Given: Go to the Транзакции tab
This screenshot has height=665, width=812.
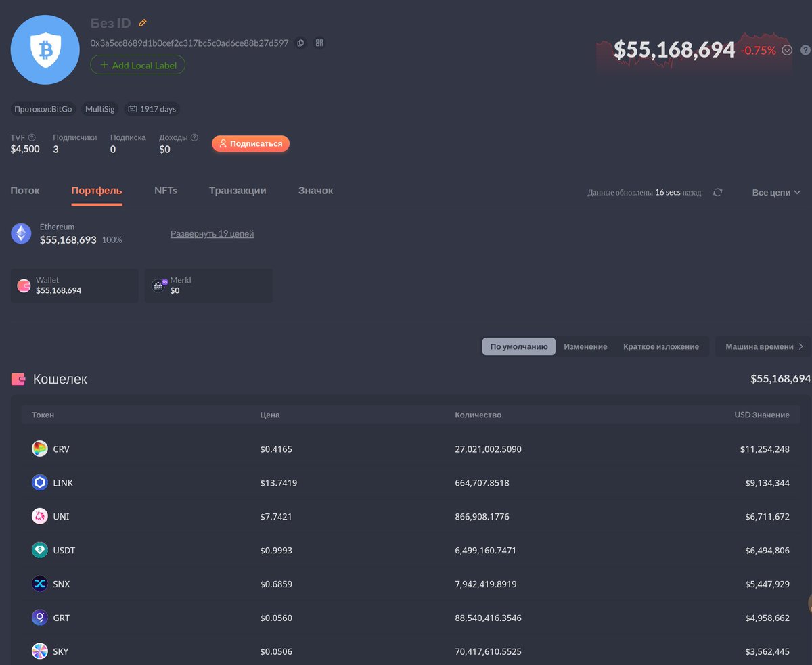Looking at the screenshot, I should [238, 191].
